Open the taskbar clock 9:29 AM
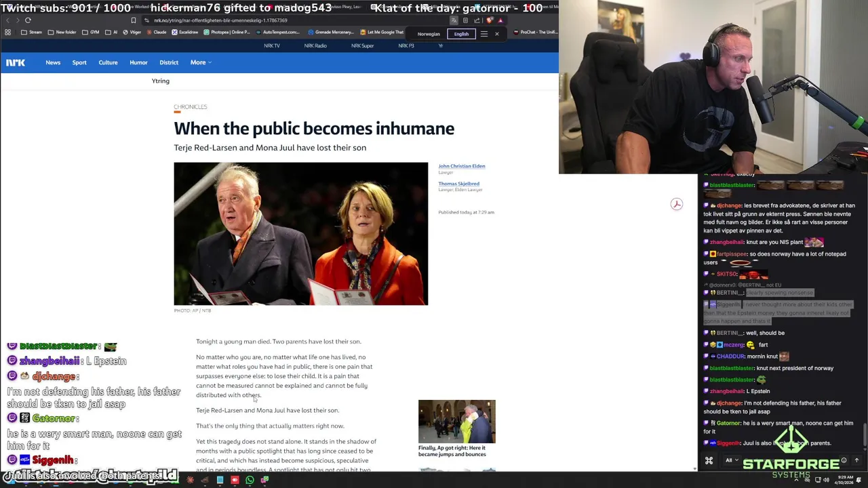The height and width of the screenshot is (488, 868). click(x=845, y=480)
